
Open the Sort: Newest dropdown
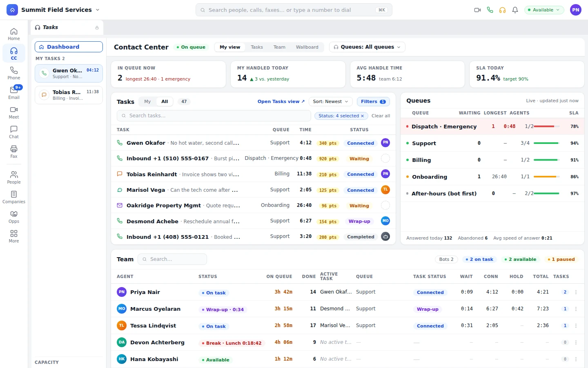click(331, 102)
